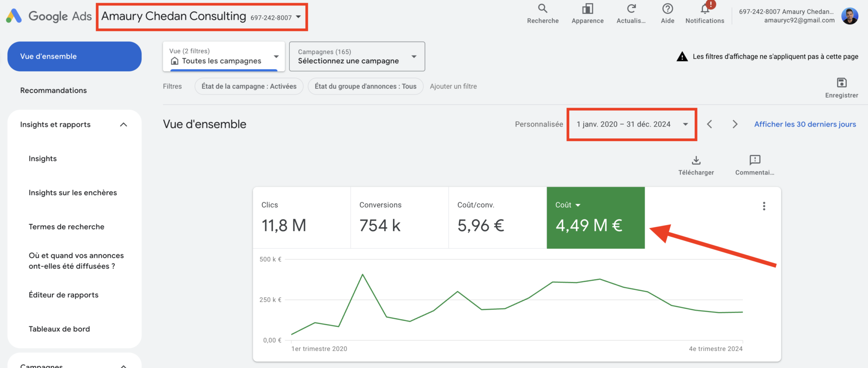This screenshot has height=368, width=868.
Task: Select the Clics metric card
Action: point(302,218)
